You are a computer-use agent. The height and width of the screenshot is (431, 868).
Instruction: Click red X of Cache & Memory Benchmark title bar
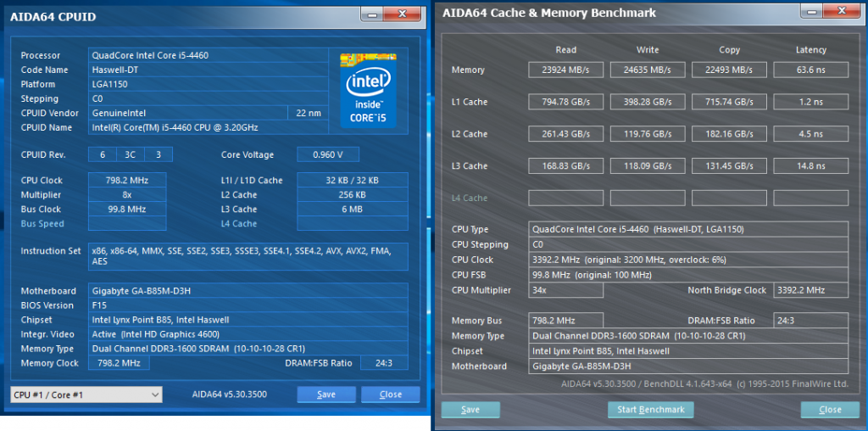(842, 10)
